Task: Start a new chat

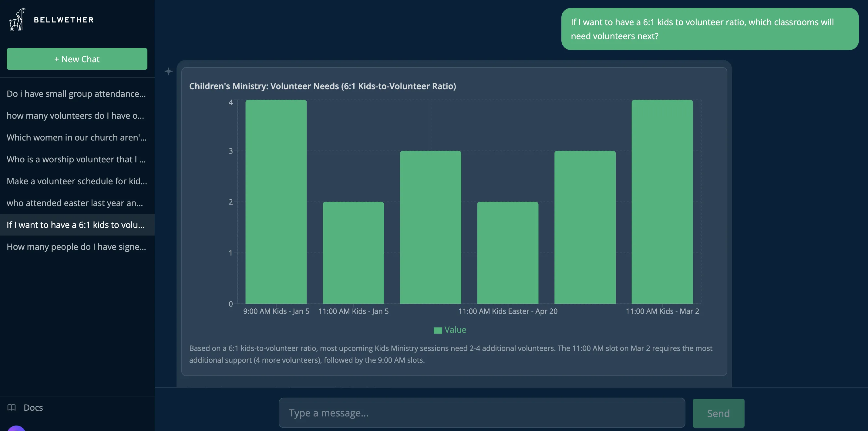Action: coord(77,59)
